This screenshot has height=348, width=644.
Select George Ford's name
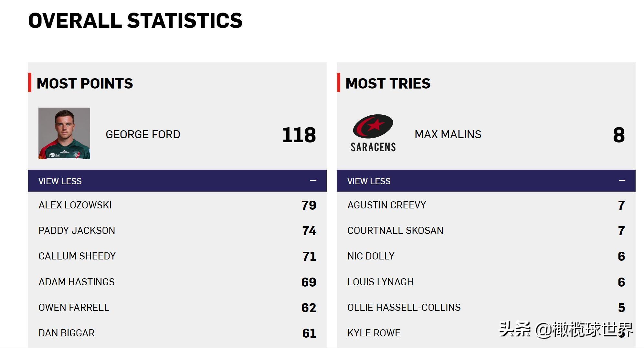pyautogui.click(x=143, y=134)
